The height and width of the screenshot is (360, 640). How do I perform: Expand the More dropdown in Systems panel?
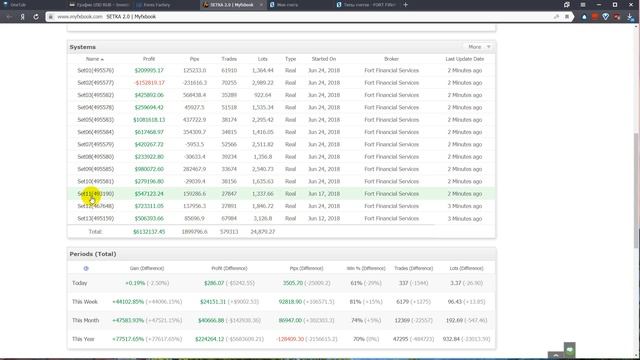point(480,47)
